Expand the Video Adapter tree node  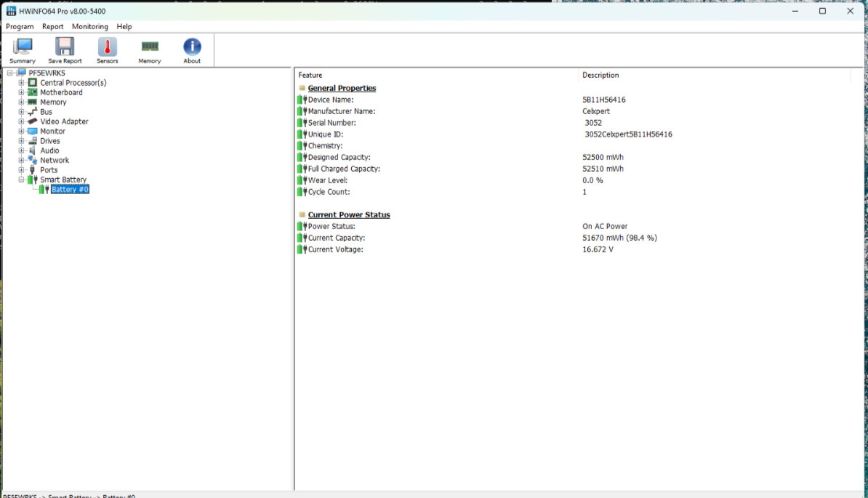pos(21,121)
